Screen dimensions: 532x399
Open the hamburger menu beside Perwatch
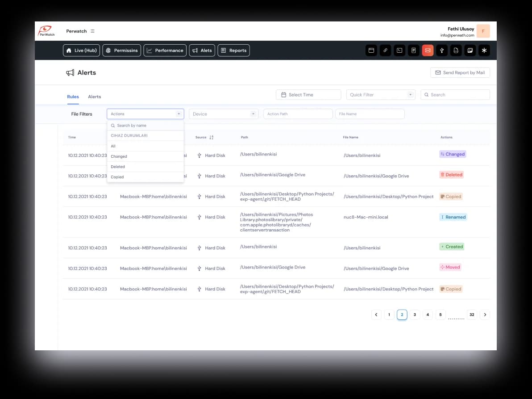[92, 31]
